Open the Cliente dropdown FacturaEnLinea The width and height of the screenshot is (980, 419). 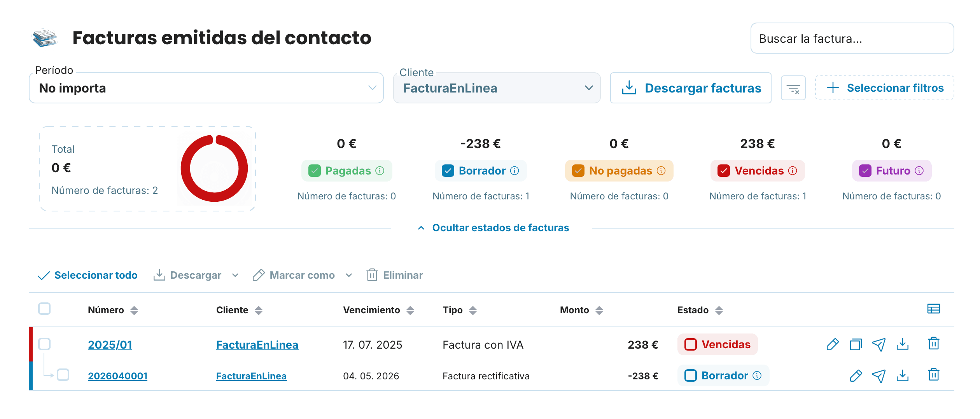[497, 88]
